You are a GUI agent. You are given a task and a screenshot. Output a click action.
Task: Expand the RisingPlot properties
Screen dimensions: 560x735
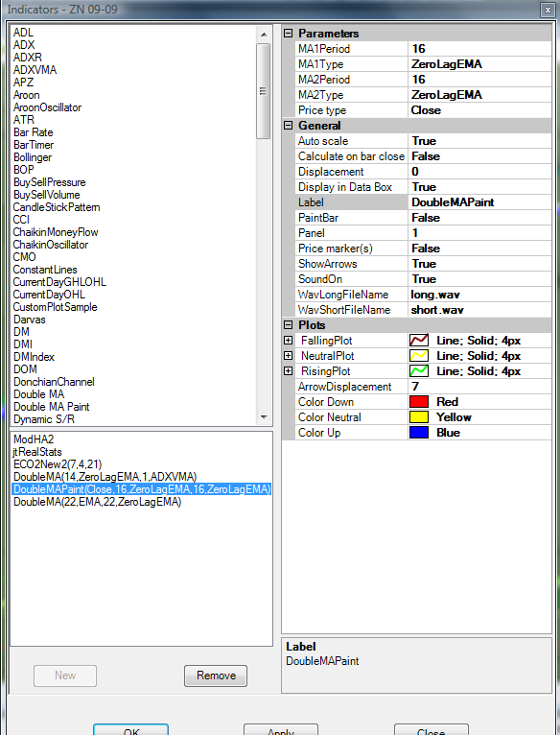[x=289, y=371]
